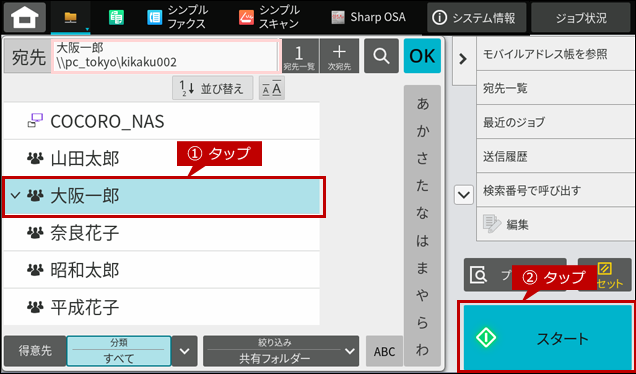The height and width of the screenshot is (374, 636).
Task: Select 山田太郎 in the list
Action: 161,159
